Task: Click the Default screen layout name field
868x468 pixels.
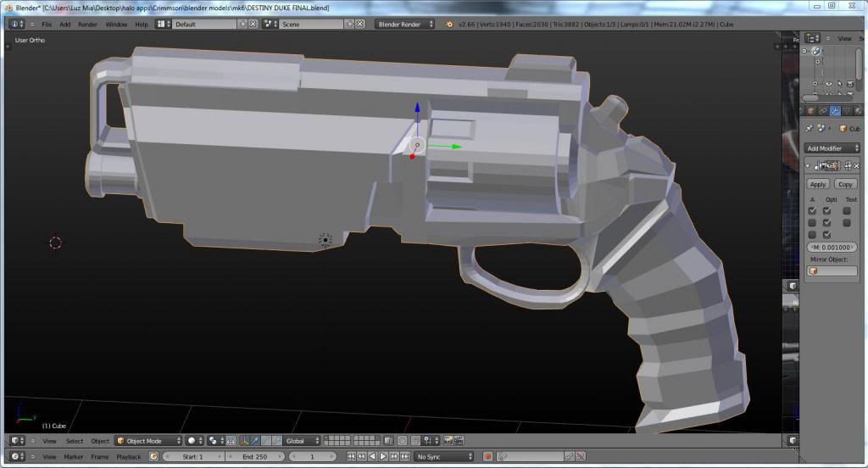Action: click(204, 25)
